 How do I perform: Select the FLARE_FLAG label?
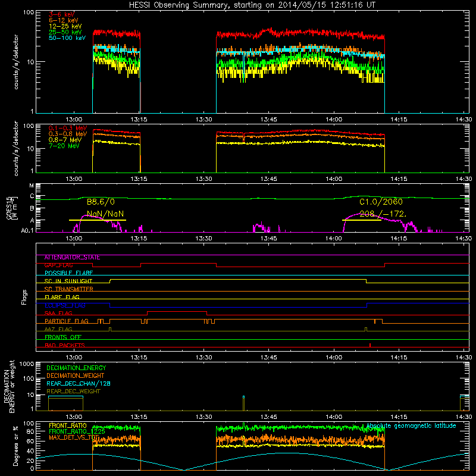point(62,297)
